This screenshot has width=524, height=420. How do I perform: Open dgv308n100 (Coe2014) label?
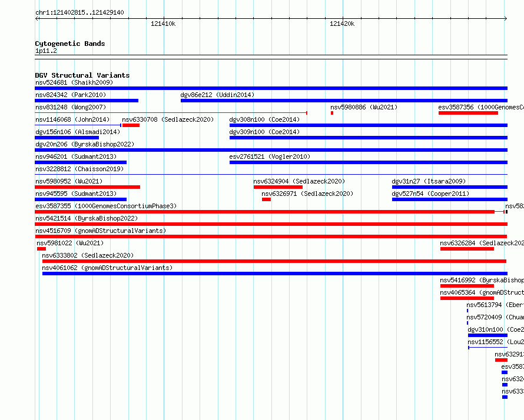pyautogui.click(x=264, y=119)
